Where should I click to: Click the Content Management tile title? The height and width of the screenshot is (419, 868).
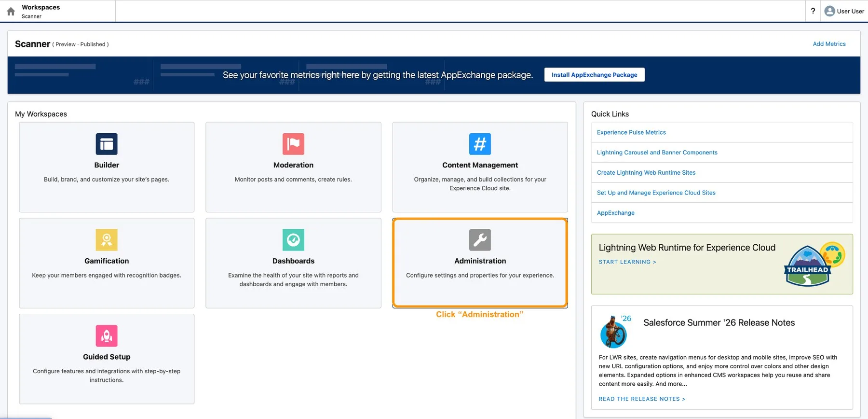480,165
